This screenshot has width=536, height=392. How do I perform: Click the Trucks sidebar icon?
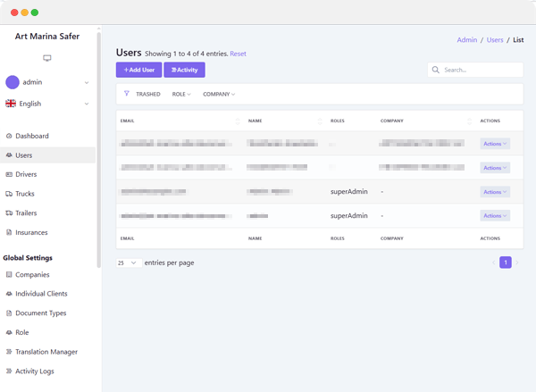tap(9, 194)
